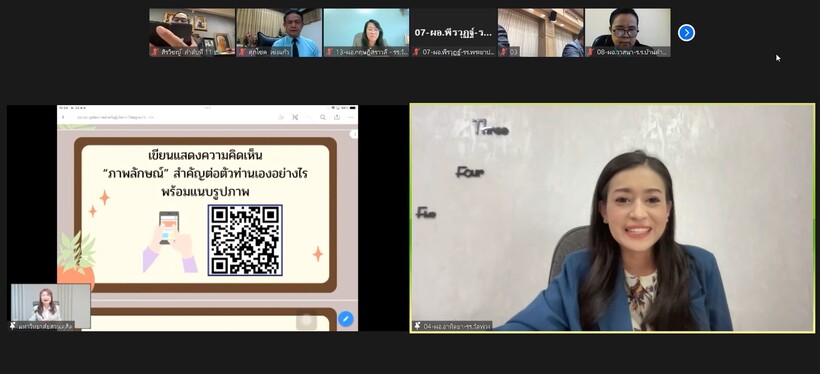Select participant 08 video thumbnail

628,32
